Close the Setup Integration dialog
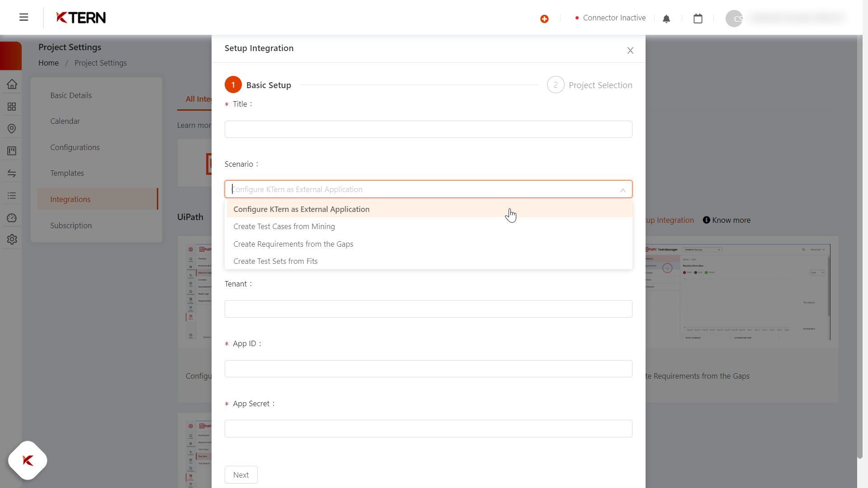Screen dimensions: 868x488 click(x=630, y=51)
